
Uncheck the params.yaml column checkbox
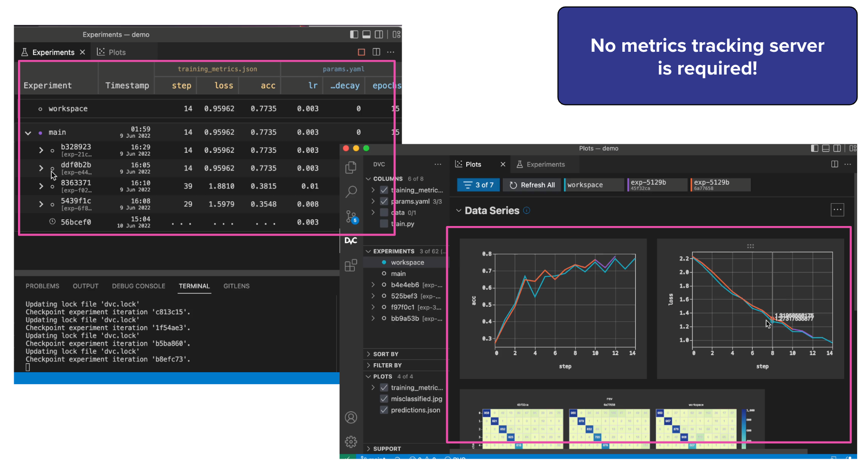pos(384,201)
